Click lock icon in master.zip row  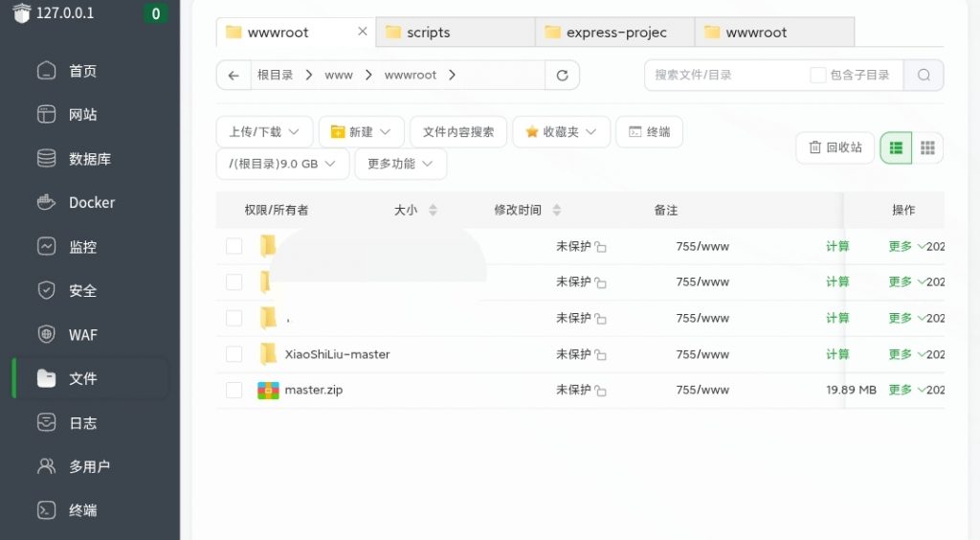point(601,391)
